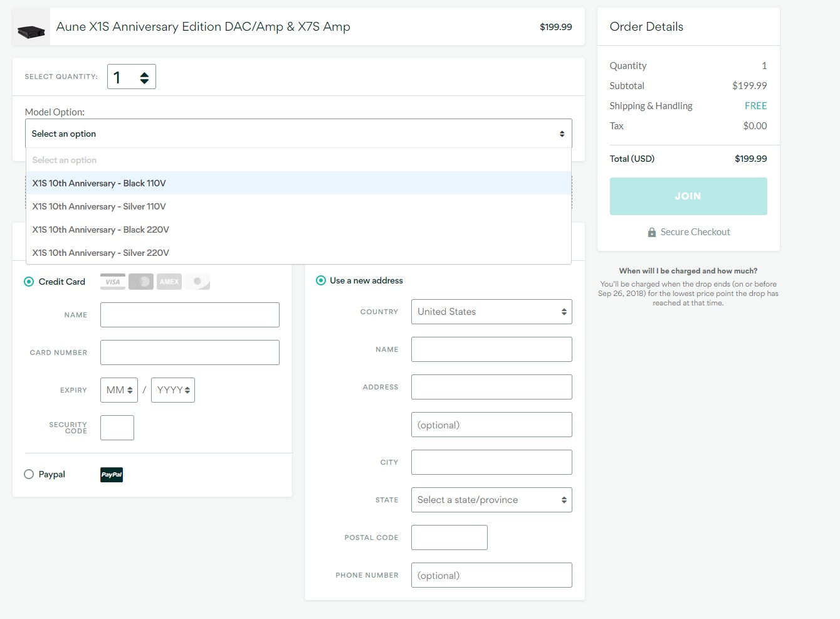Select the Paypal payment option
The image size is (840, 619).
(29, 474)
